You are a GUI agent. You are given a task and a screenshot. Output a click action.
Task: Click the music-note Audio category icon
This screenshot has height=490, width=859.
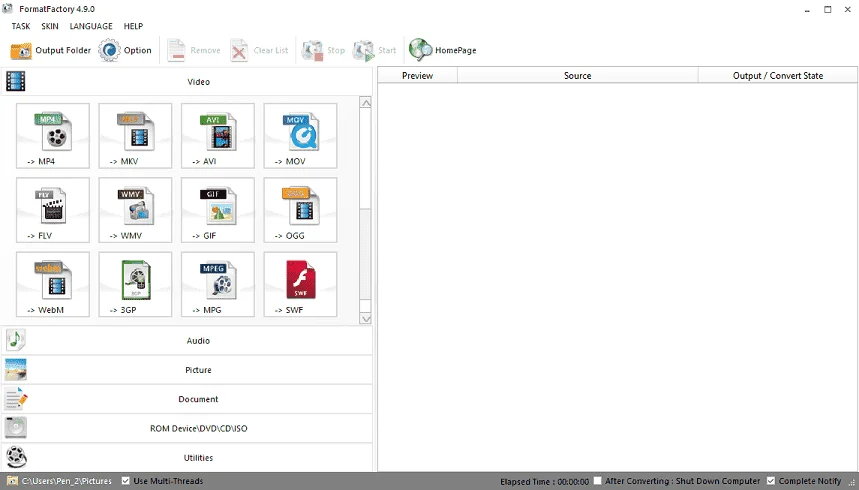click(15, 340)
